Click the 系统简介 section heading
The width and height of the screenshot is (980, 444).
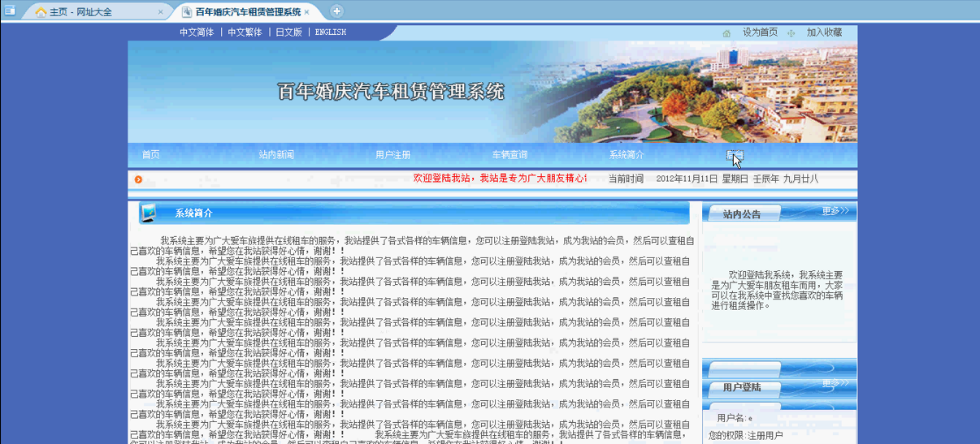[x=193, y=213]
